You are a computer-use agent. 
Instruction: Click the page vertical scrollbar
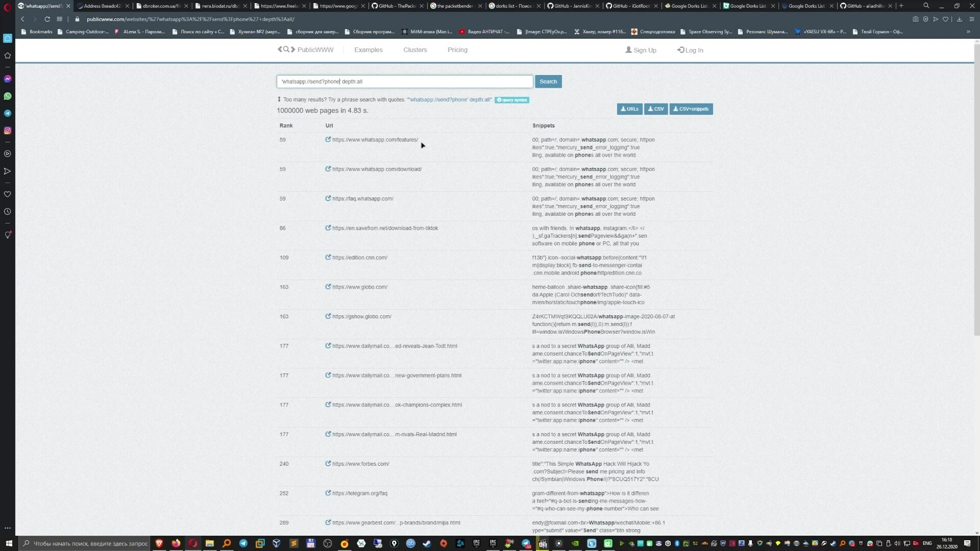tap(977, 189)
